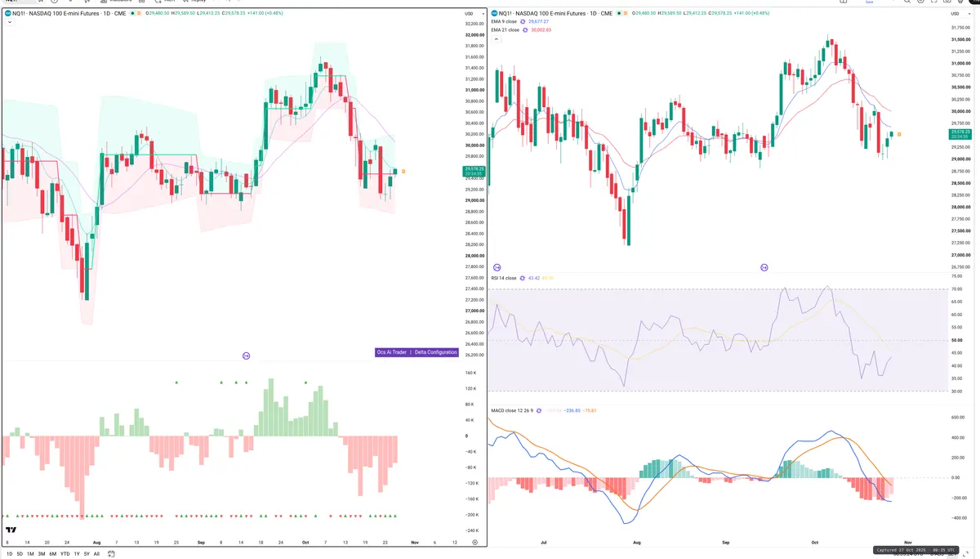This screenshot has width=980, height=559.
Task: Click the Ocs AI Trader label
Action: pos(391,352)
